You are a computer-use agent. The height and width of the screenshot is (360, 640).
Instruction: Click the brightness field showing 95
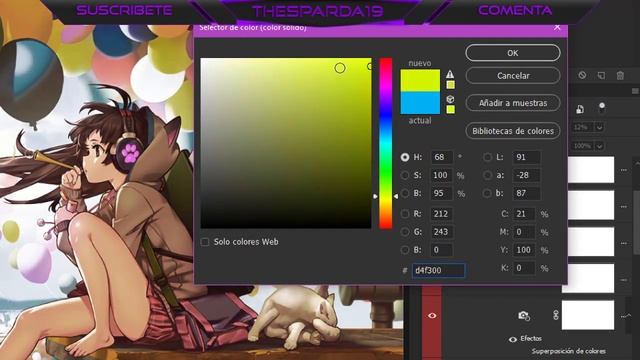[x=442, y=193]
